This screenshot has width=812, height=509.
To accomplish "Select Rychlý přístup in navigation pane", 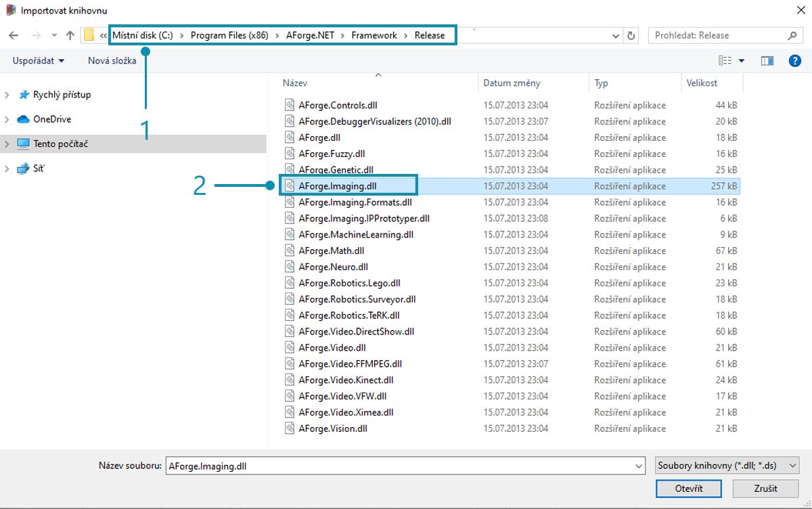I will [62, 95].
